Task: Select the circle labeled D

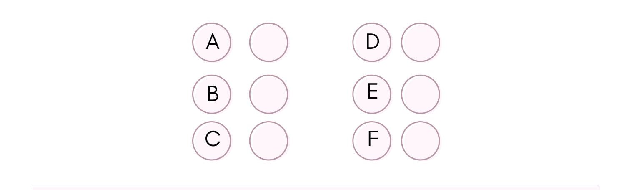Action: [372, 42]
